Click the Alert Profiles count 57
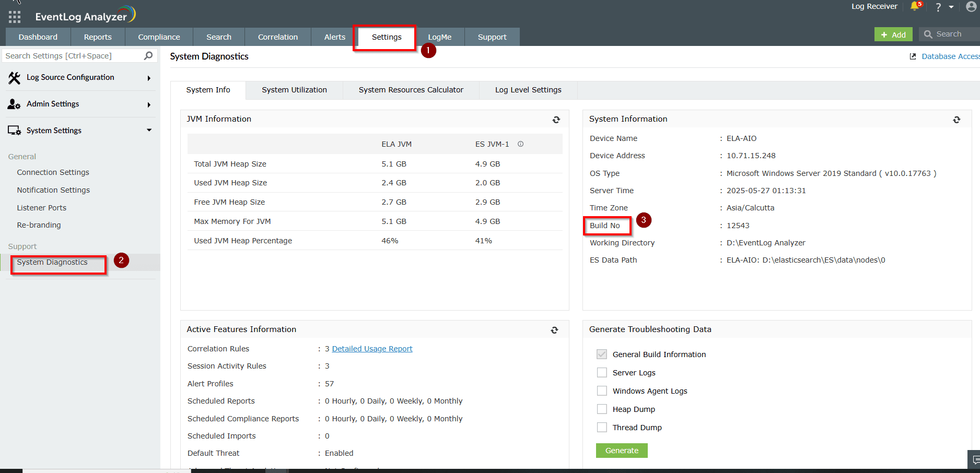 pyautogui.click(x=329, y=384)
